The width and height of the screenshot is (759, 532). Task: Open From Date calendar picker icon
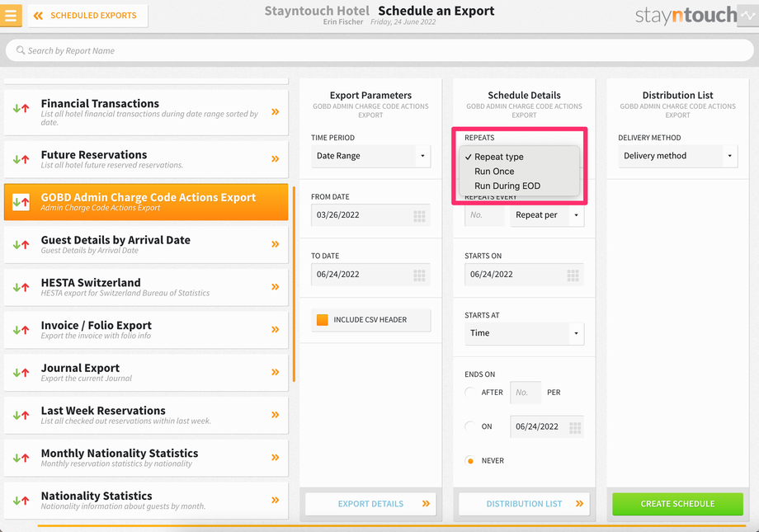[x=419, y=216]
